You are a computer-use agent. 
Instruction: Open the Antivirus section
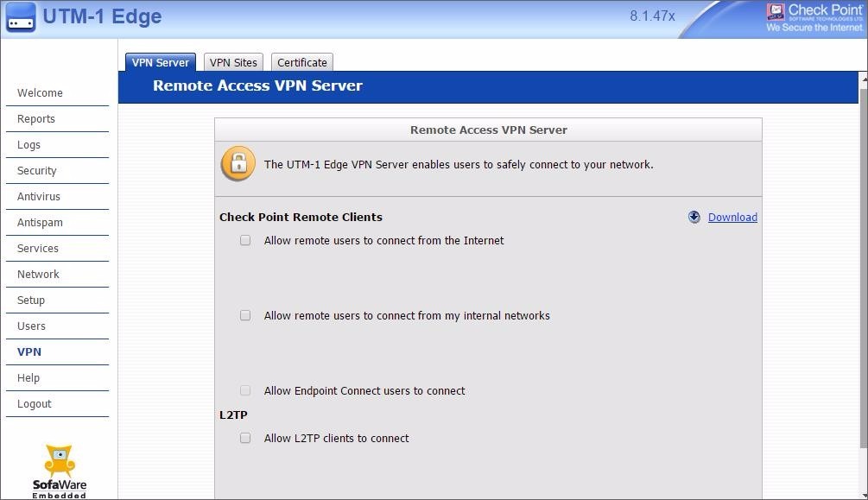point(39,197)
